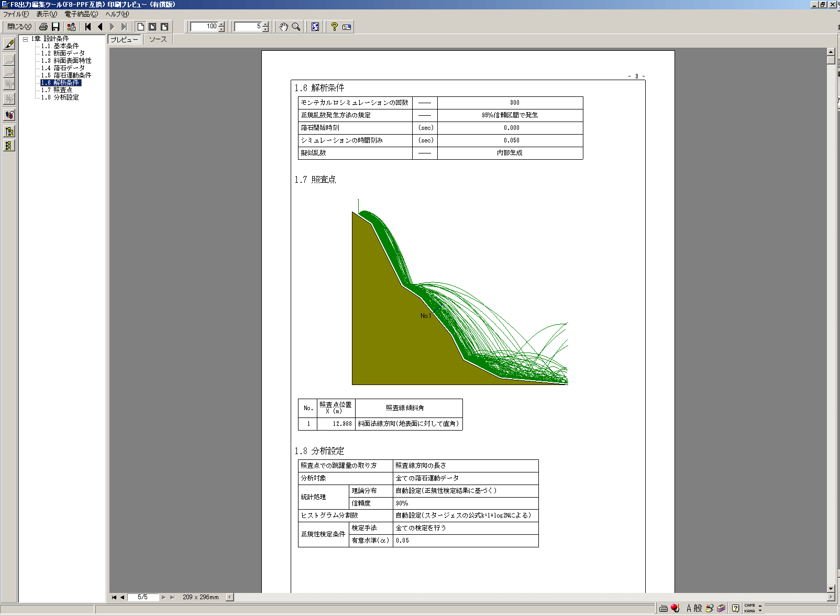Viewport: 840px width, 616px height.
Task: Switch to the ソース tab
Action: [158, 39]
